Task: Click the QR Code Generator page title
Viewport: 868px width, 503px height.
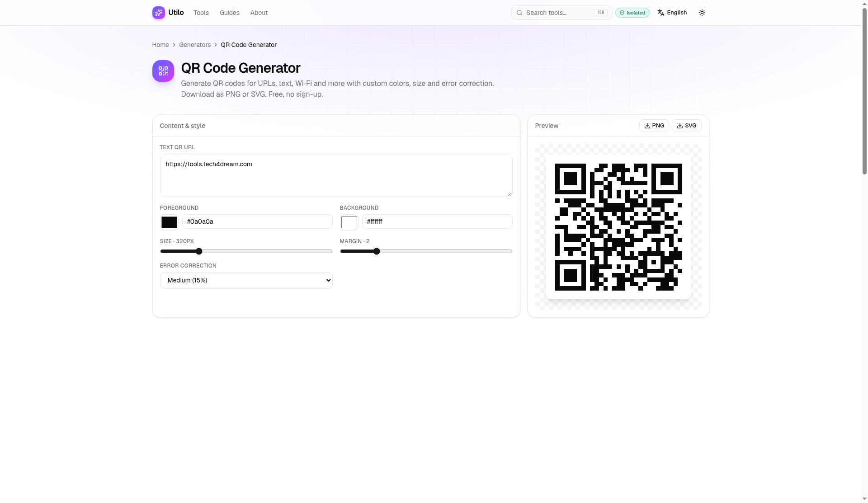Action: pyautogui.click(x=241, y=68)
